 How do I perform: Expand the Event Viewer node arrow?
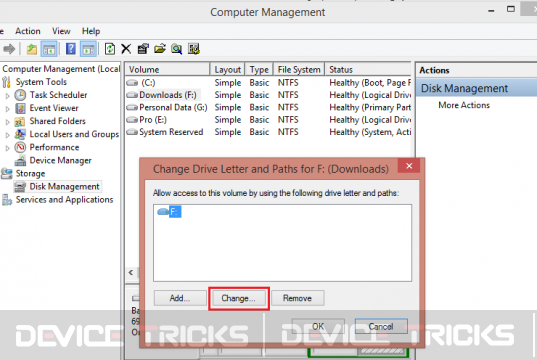[x=8, y=109]
